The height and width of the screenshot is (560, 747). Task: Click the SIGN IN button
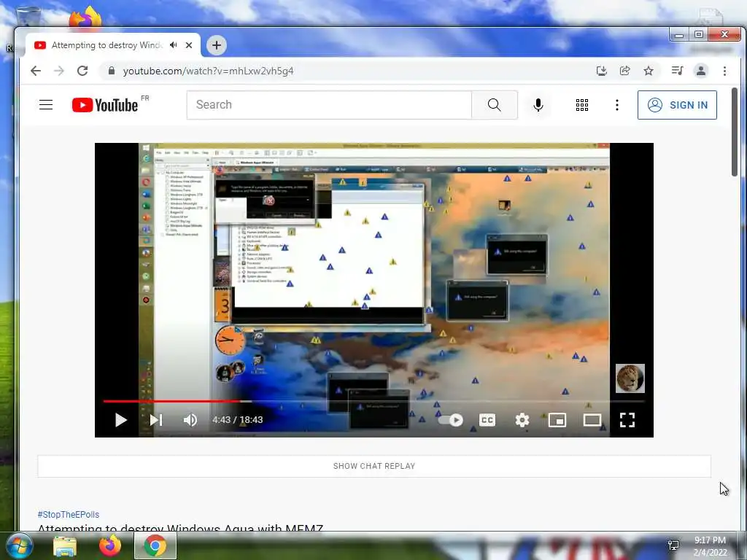[x=677, y=105]
